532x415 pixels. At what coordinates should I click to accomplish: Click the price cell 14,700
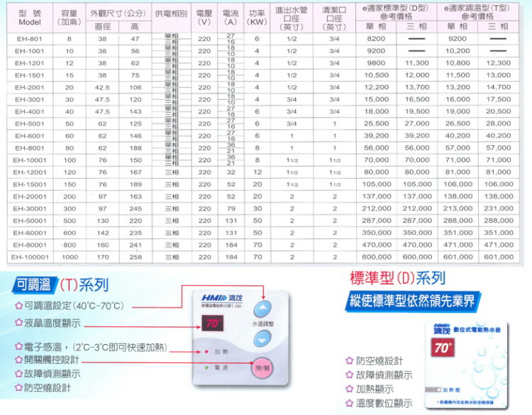tap(499, 87)
